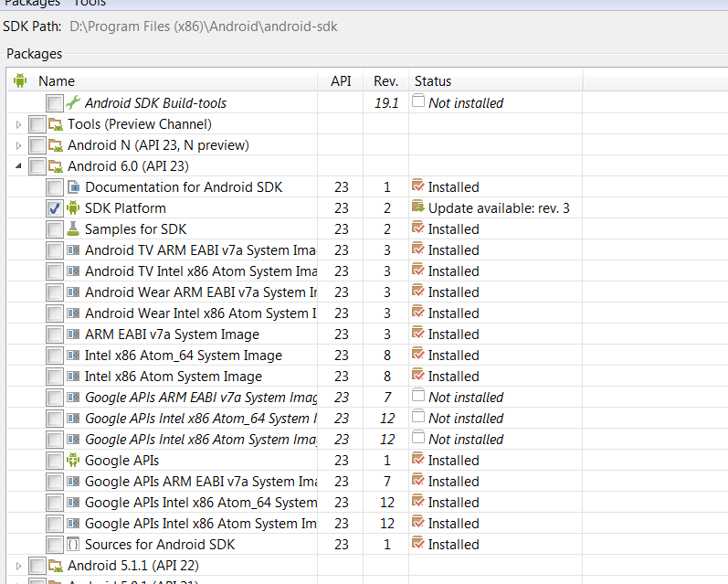The width and height of the screenshot is (728, 584).
Task: Click the system image icon for Android Wear ARM EABI
Action: (x=73, y=292)
